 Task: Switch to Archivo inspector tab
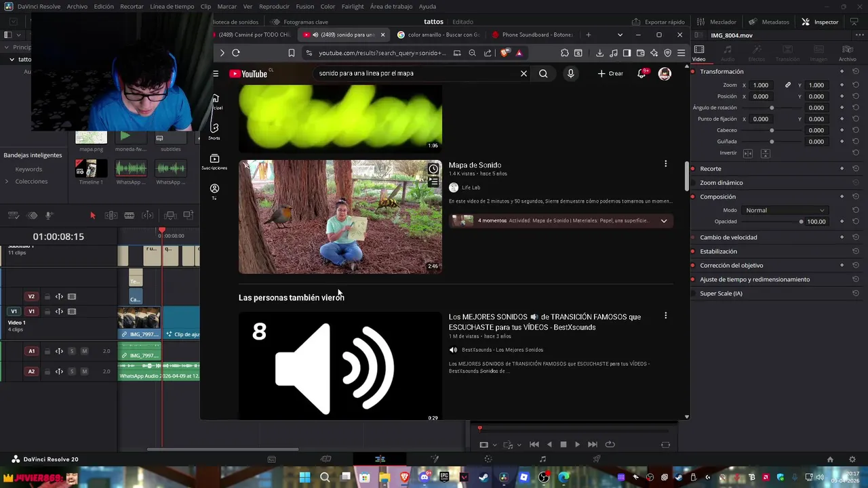pyautogui.click(x=847, y=53)
